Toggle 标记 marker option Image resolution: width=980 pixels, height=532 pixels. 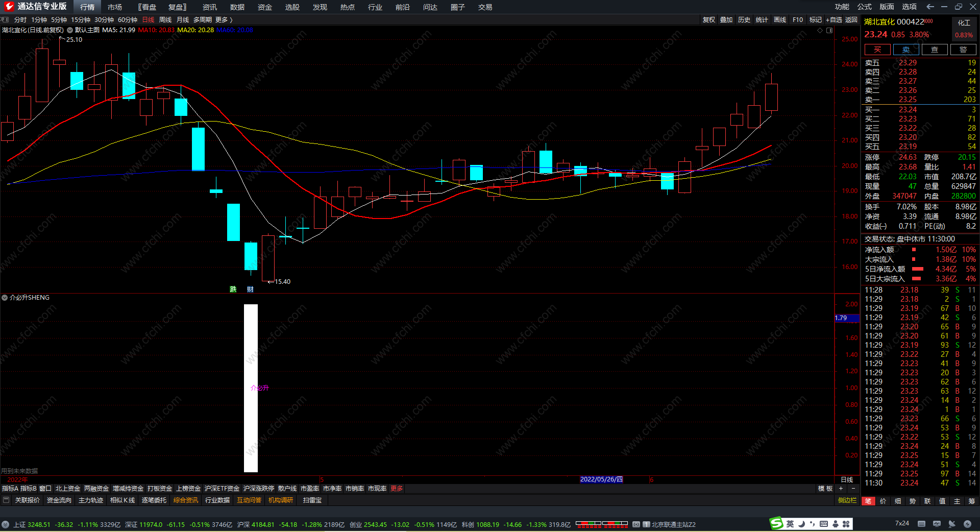[815, 19]
